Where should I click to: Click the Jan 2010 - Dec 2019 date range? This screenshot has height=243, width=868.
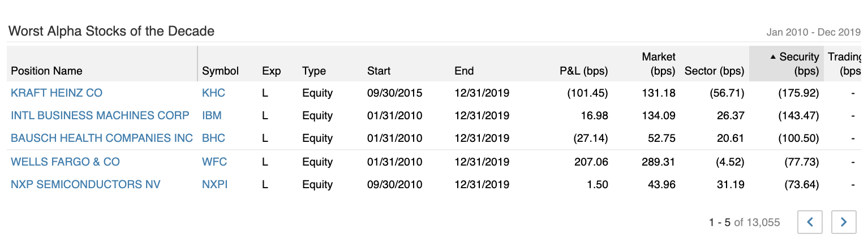tap(813, 32)
